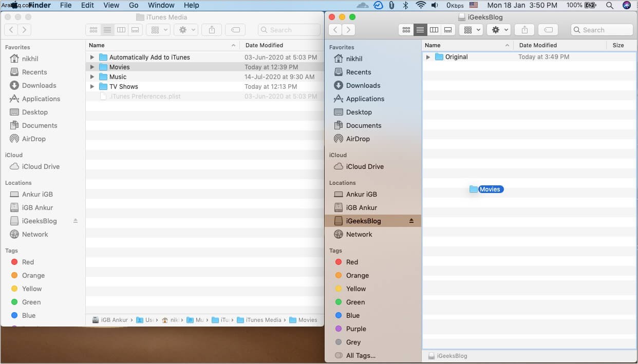
Task: Click forward arrow in iTunes Media window
Action: click(x=25, y=30)
